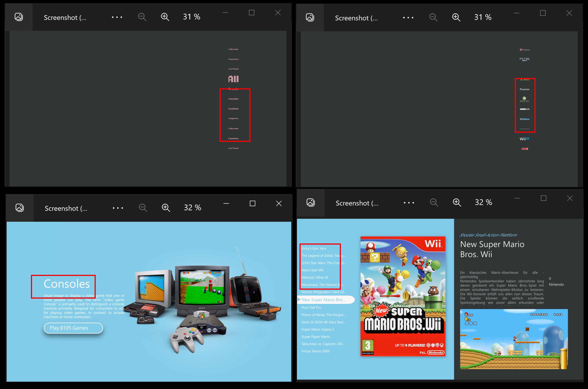
Task: Zoom in on the platform logos window
Action: click(x=456, y=17)
